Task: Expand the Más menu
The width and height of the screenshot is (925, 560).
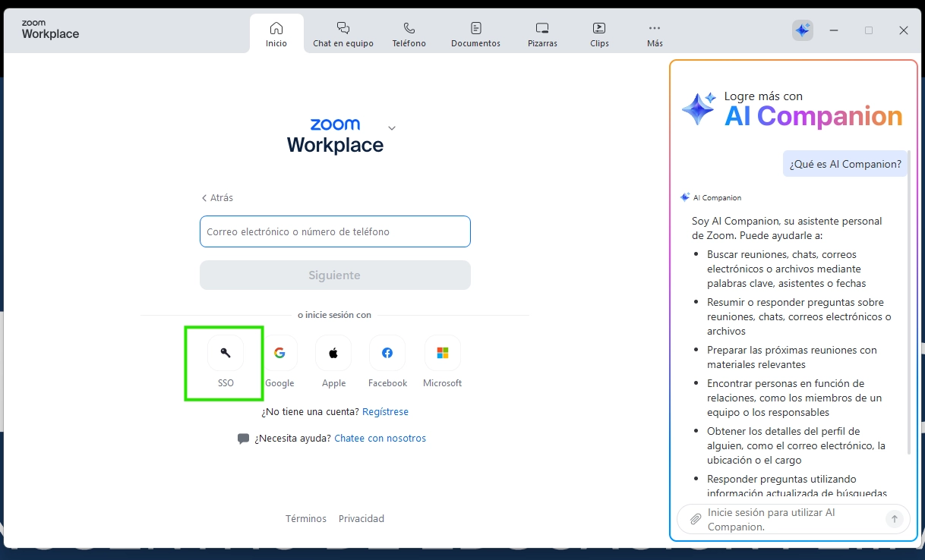Action: point(655,34)
